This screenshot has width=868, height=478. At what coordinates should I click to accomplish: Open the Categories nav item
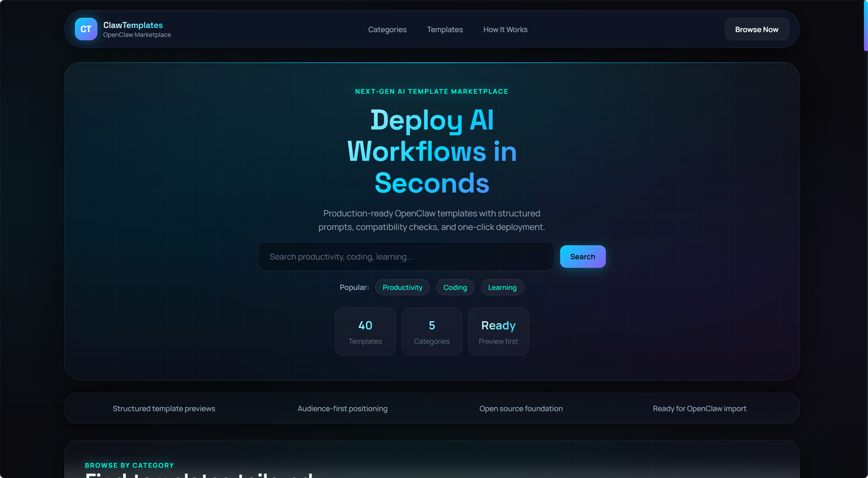point(387,30)
